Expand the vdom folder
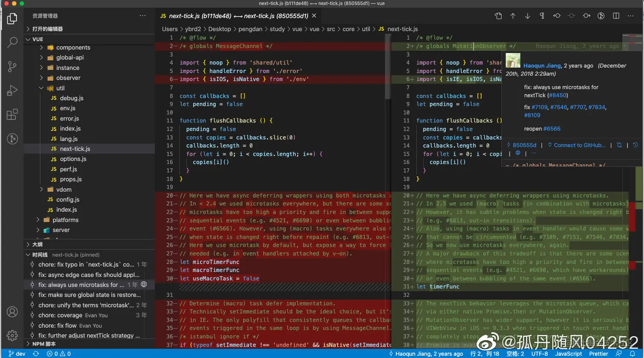The height and width of the screenshot is (358, 644). tap(89, 189)
